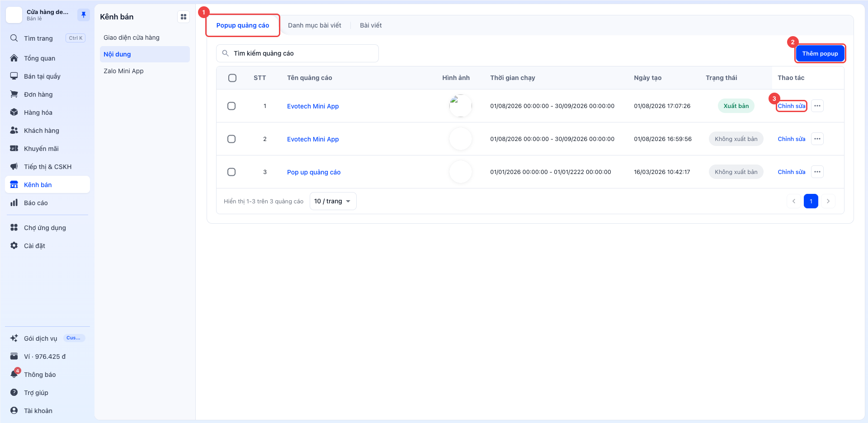Viewport: 868px width, 423px height.
Task: Go to previous page arrow in pagination
Action: tap(794, 201)
